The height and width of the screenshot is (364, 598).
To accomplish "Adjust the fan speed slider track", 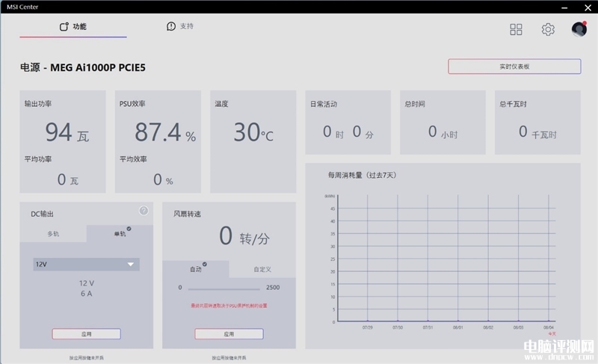I will (x=224, y=289).
